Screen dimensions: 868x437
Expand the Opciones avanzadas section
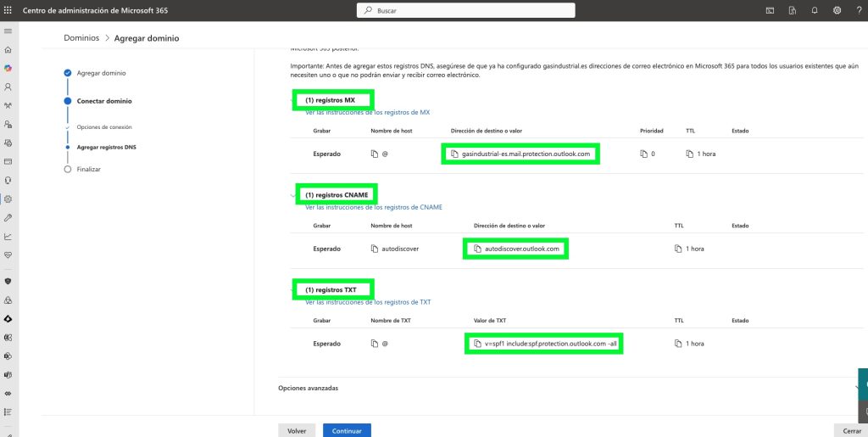(860, 388)
